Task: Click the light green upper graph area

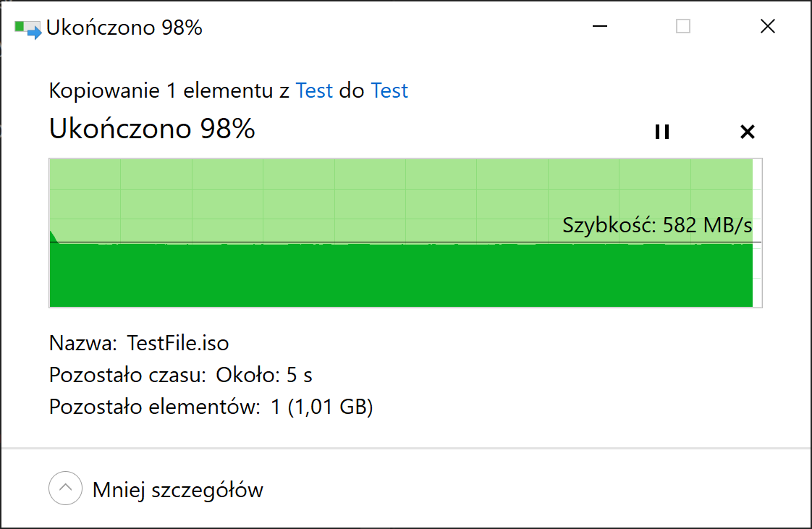Action: pyautogui.click(x=401, y=199)
